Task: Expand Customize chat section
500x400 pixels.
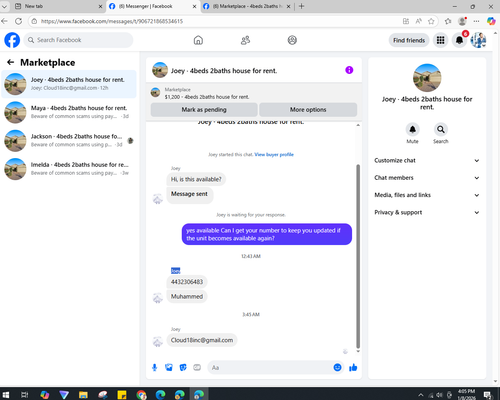Action: [427, 160]
